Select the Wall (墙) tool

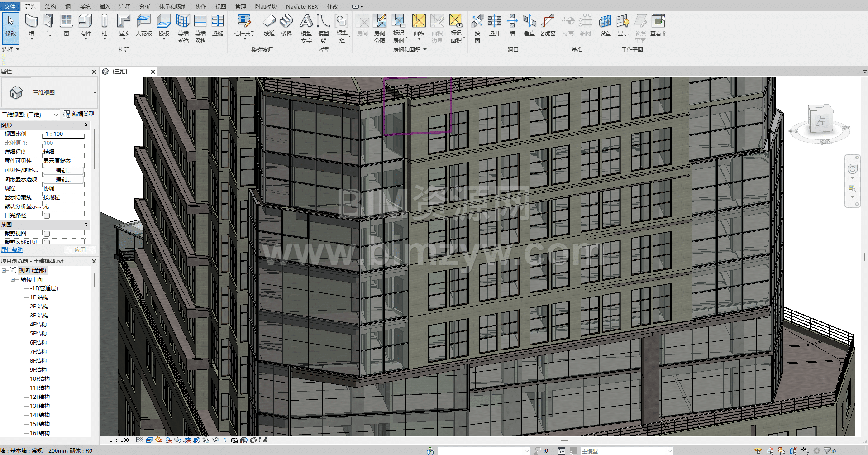(x=31, y=25)
